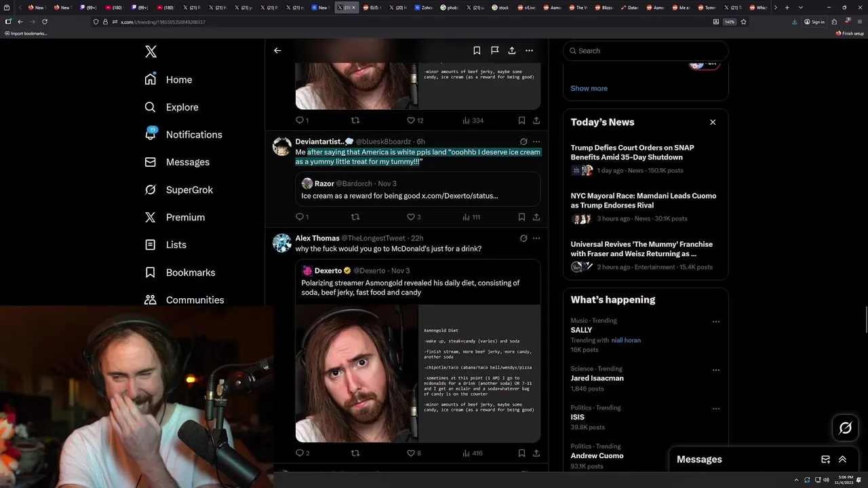View analytics showing 416 views
This screenshot has height=488, width=868.
pyautogui.click(x=473, y=453)
